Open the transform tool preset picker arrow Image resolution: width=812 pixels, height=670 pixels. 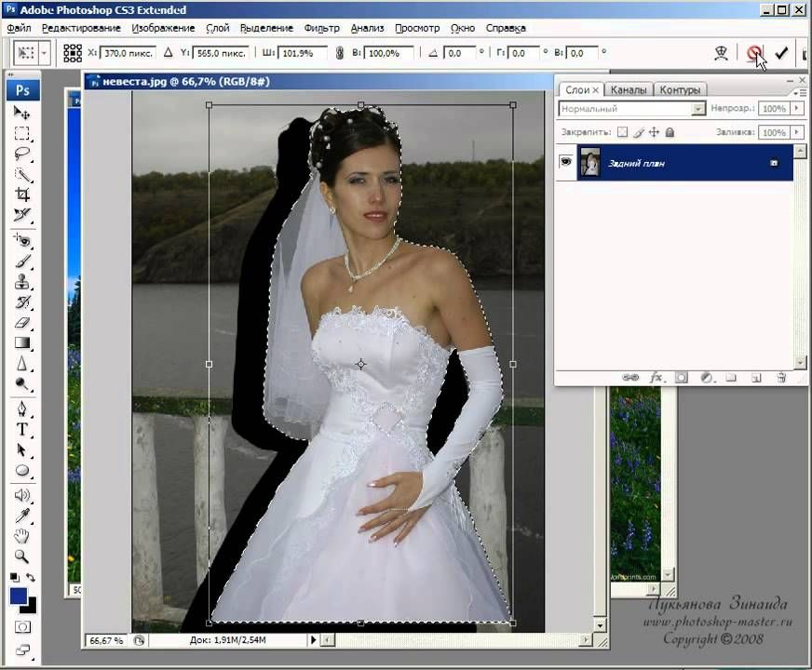[45, 53]
